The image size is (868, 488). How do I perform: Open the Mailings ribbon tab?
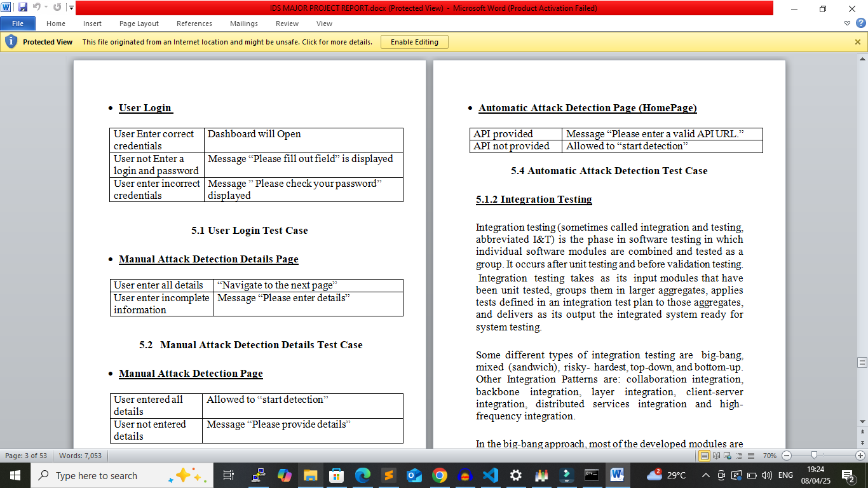click(x=244, y=24)
